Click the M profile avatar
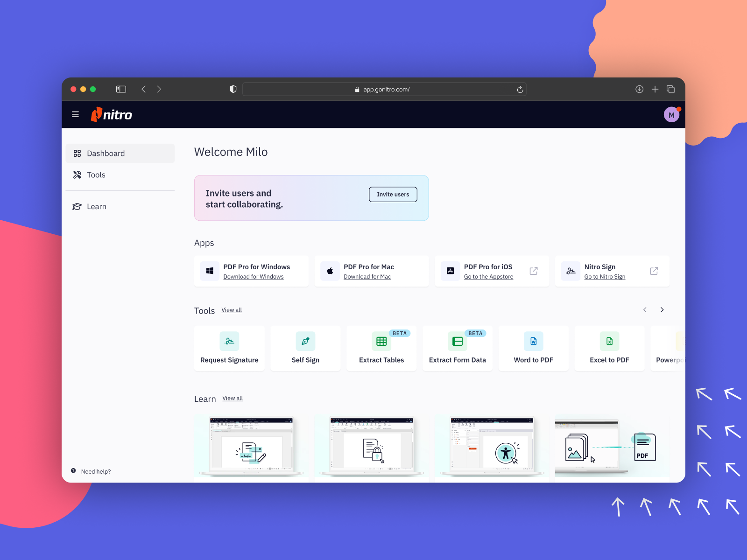The height and width of the screenshot is (560, 747). pyautogui.click(x=671, y=114)
